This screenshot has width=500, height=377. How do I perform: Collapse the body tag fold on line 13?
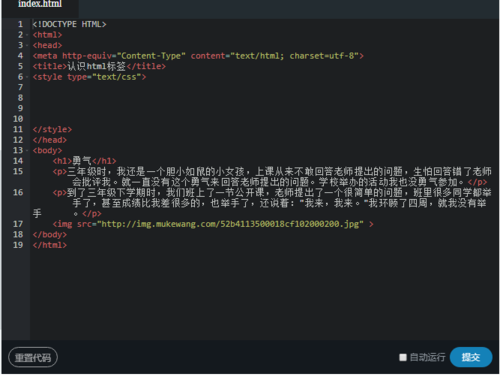click(27, 150)
